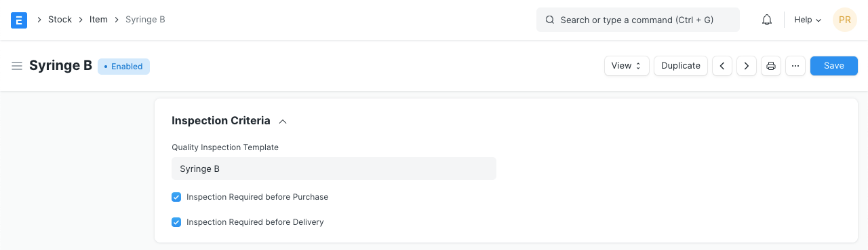Duplicate this item
The image size is (868, 250).
pyautogui.click(x=681, y=66)
